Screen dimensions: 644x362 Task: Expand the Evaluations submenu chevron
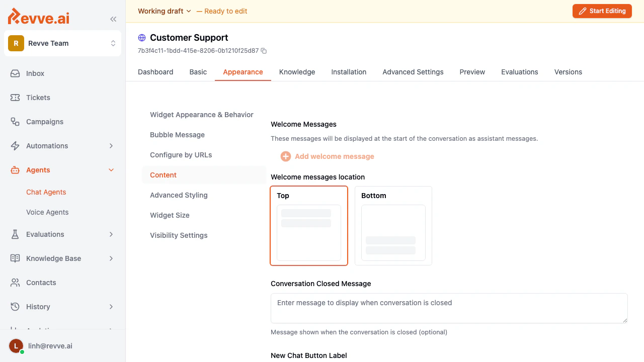tap(111, 234)
